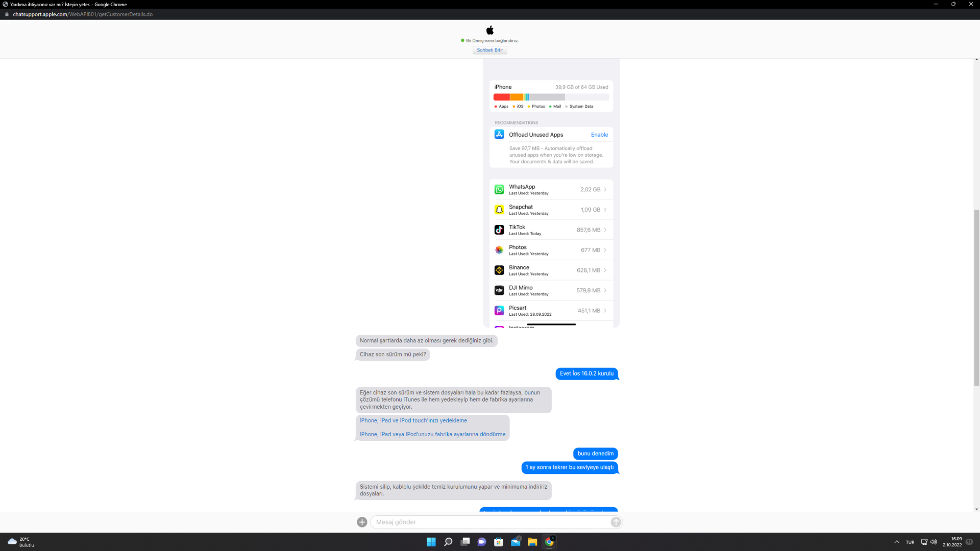Click the Snapchat app icon in list
Screen dimensions: 980x551
(x=499, y=210)
